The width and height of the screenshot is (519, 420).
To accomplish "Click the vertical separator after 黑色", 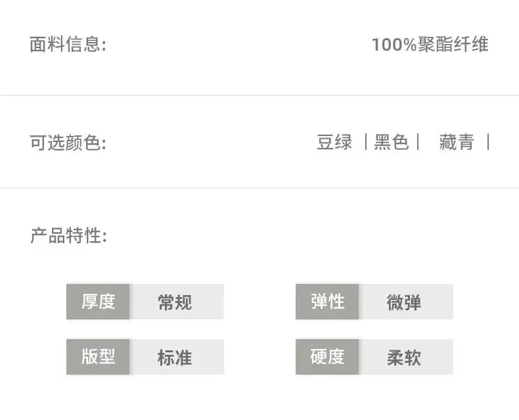I will [x=418, y=142].
